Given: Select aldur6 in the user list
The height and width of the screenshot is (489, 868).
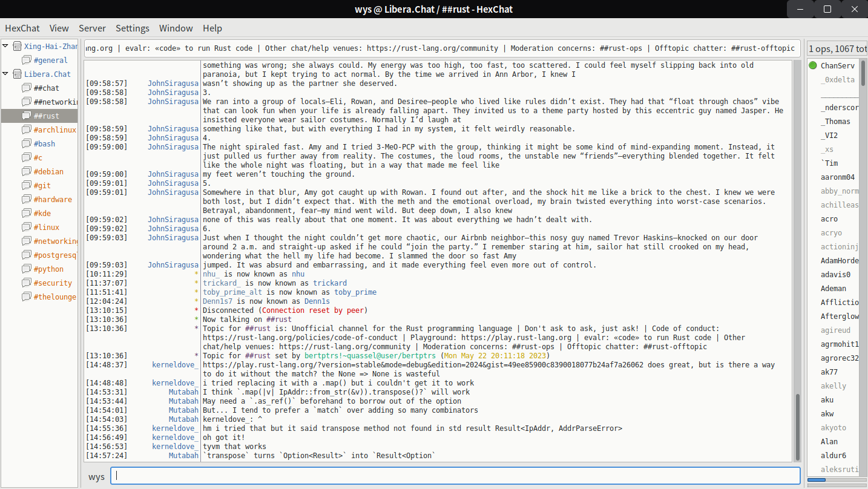Looking at the screenshot, I should click(833, 455).
